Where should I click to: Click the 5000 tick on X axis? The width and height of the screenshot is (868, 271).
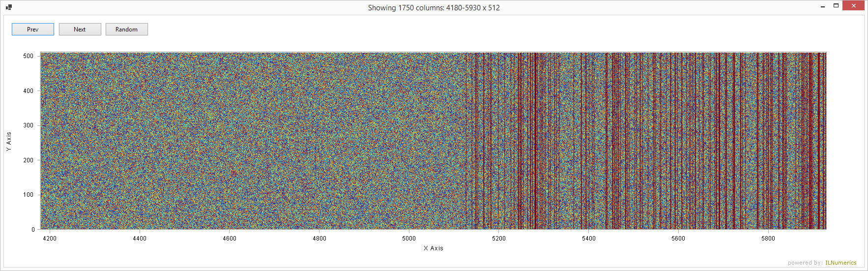tap(409, 239)
